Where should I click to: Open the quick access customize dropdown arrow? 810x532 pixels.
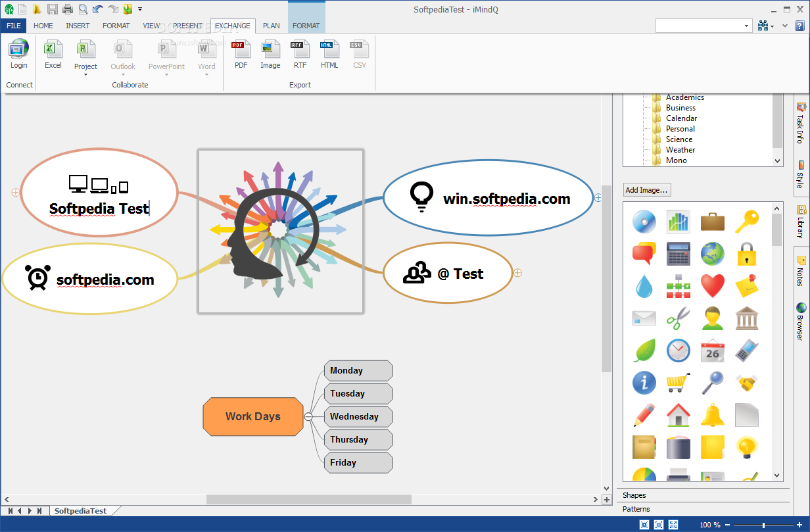pyautogui.click(x=140, y=9)
